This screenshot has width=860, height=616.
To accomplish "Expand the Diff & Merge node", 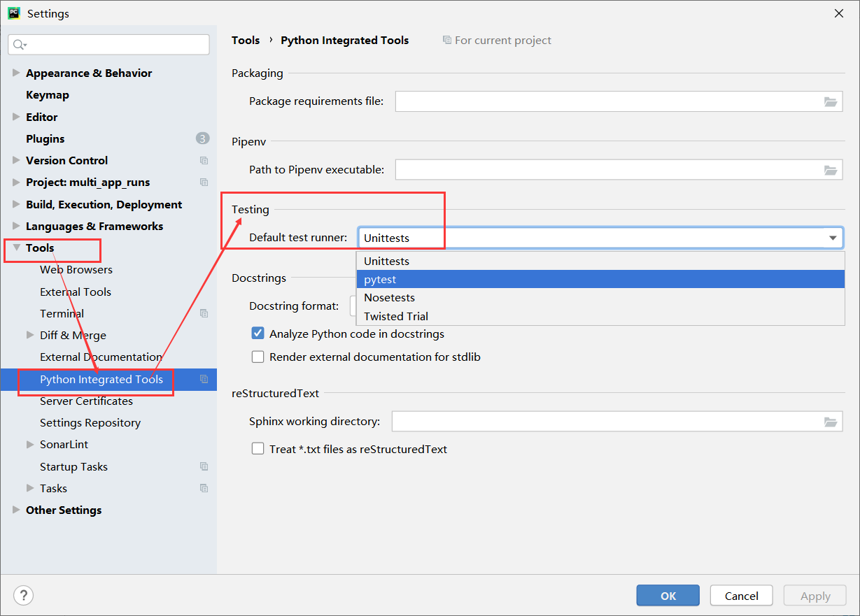I will [x=30, y=335].
